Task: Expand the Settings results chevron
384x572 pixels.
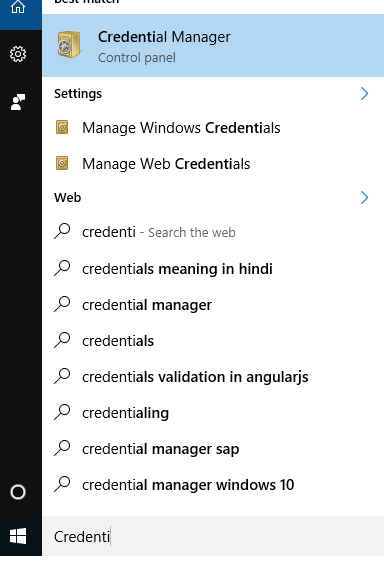Action: [364, 94]
